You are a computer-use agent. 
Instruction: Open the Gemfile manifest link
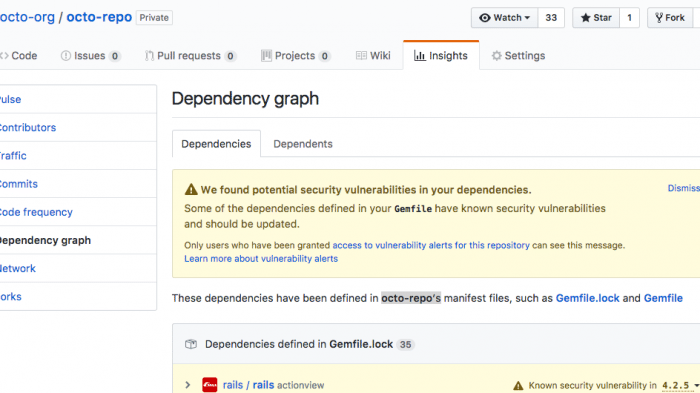(663, 298)
